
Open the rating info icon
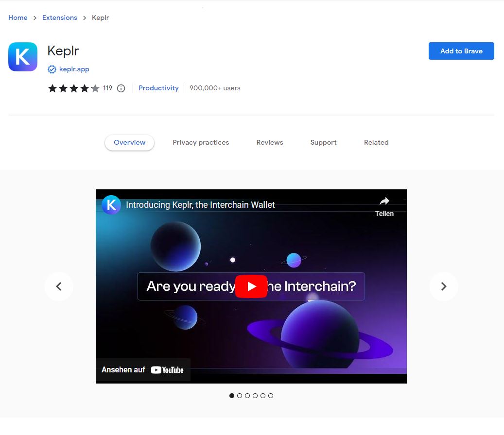tap(121, 88)
